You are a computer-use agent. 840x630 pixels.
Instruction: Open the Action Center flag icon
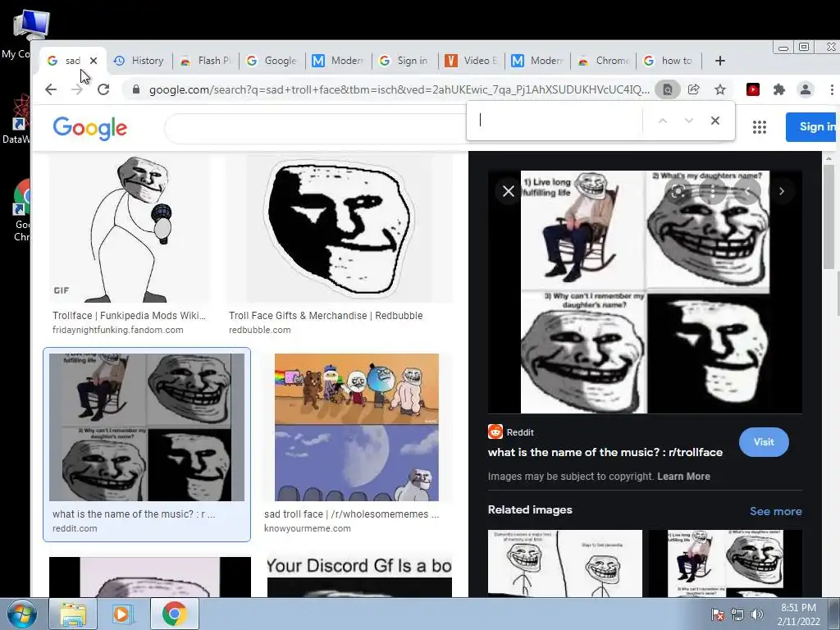718,614
